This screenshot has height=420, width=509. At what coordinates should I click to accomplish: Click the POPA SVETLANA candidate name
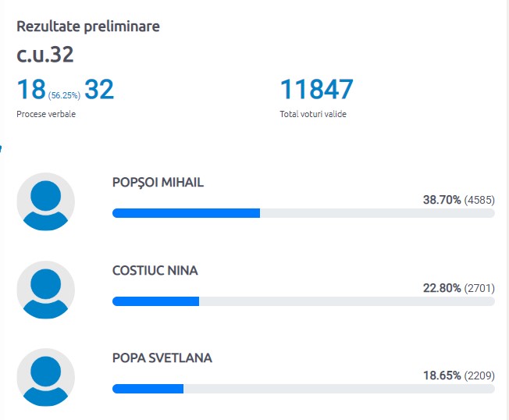[x=162, y=358]
